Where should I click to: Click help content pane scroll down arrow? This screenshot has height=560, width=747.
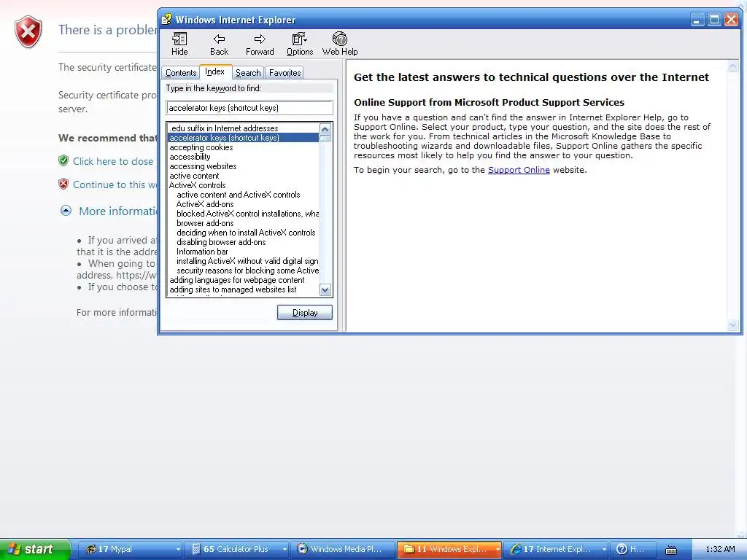tap(732, 325)
